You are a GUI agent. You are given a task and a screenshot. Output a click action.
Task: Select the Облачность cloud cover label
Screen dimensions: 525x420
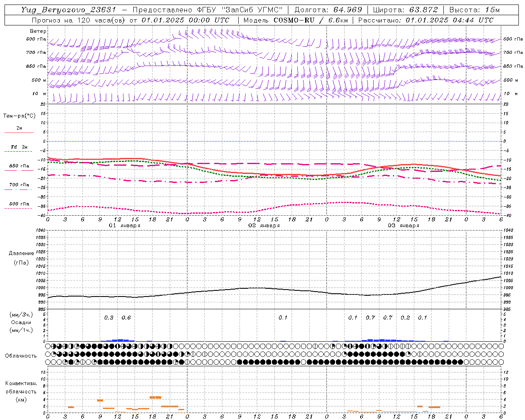point(21,356)
